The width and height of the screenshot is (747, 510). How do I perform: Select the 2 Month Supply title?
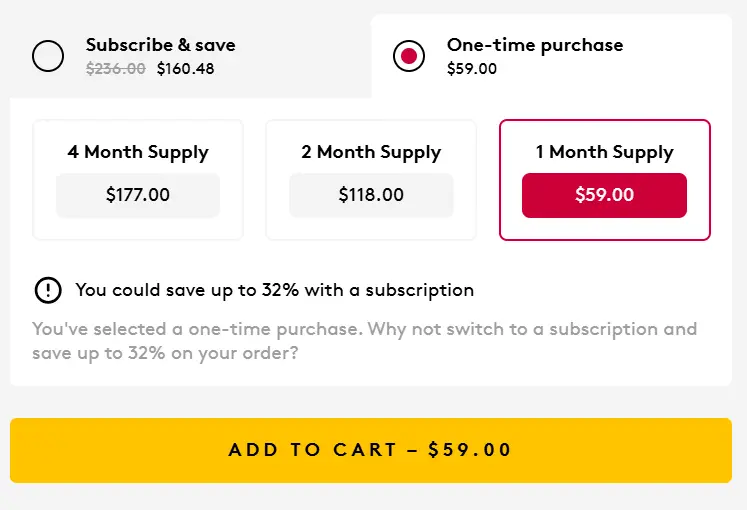coord(371,152)
